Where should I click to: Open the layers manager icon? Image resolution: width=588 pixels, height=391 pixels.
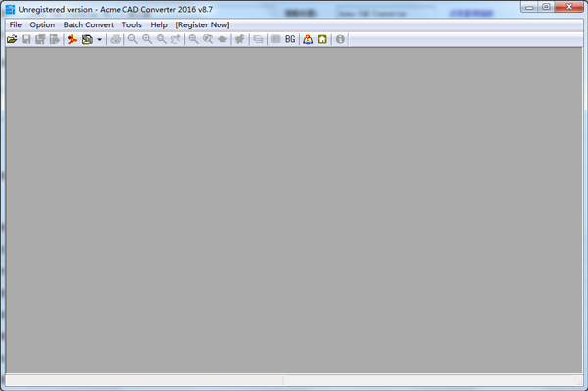(x=258, y=39)
